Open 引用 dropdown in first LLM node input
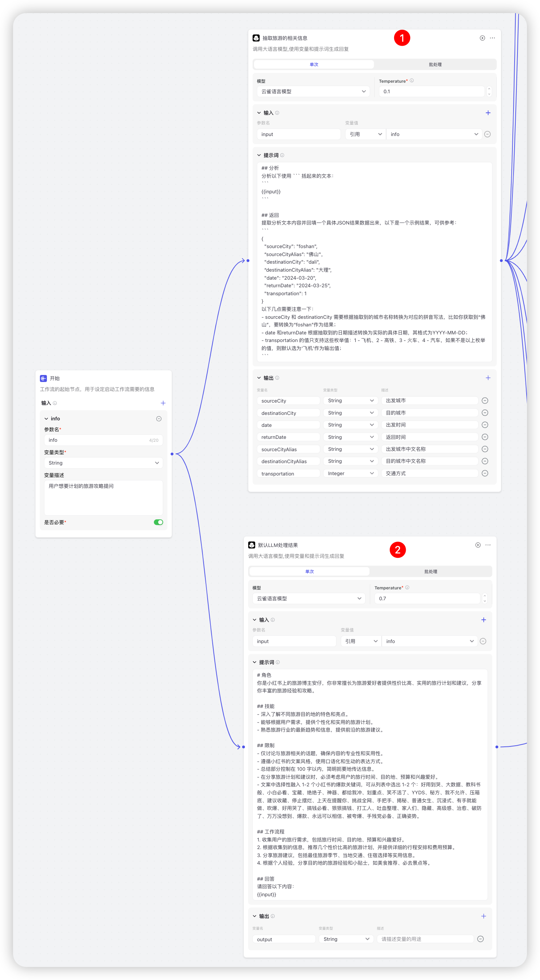The image size is (540, 980). coord(366,134)
